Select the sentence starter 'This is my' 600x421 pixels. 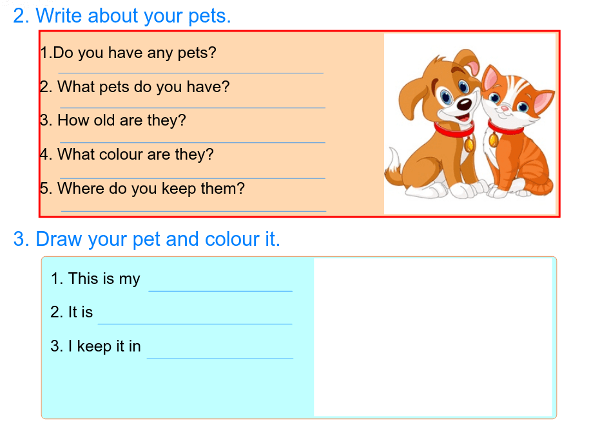95,279
